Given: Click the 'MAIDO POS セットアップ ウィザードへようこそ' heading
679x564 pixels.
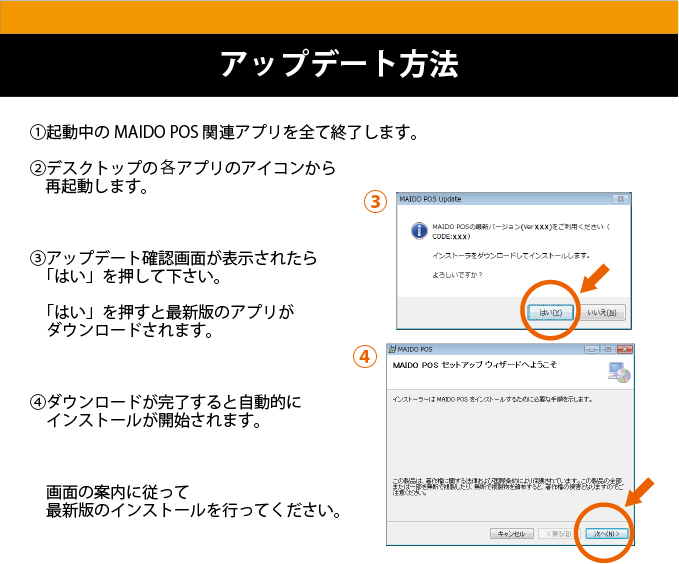Looking at the screenshot, I should 475,365.
